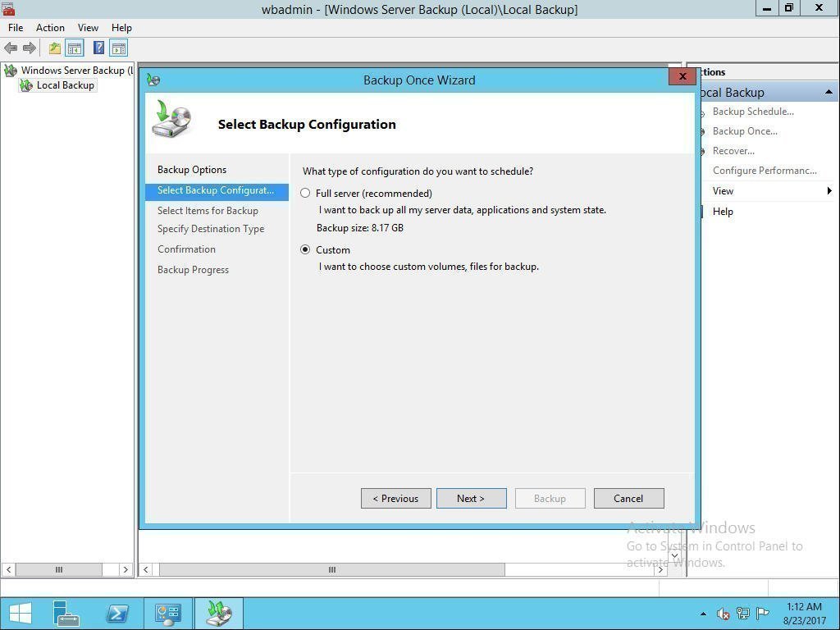840x630 pixels.
Task: Click Configure Performance in Actions pane
Action: click(x=765, y=171)
